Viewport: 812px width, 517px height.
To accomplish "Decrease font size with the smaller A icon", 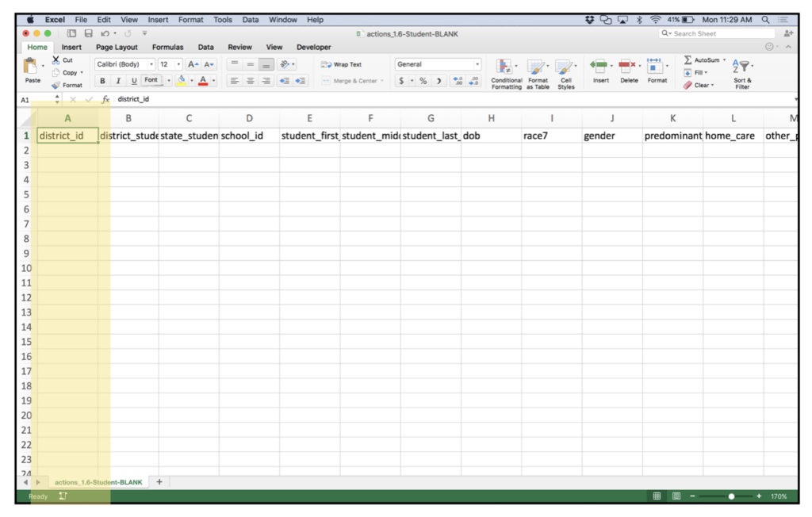I will [209, 64].
